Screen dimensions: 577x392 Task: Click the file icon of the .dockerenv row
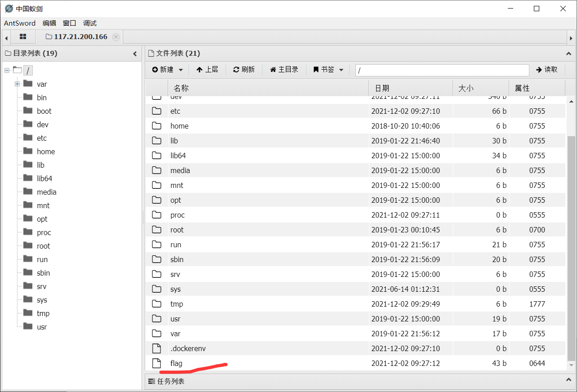point(156,348)
